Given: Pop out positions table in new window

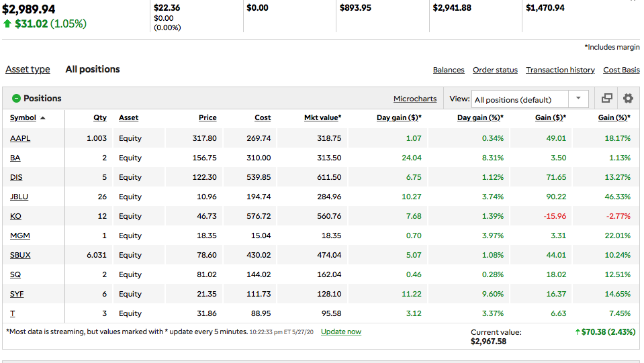Looking at the screenshot, I should click(606, 99).
